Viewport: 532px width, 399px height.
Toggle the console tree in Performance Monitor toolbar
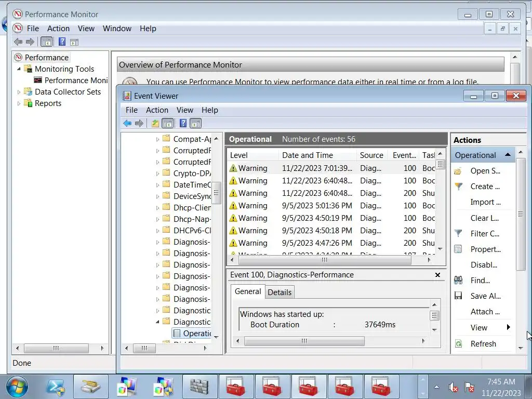click(x=46, y=42)
